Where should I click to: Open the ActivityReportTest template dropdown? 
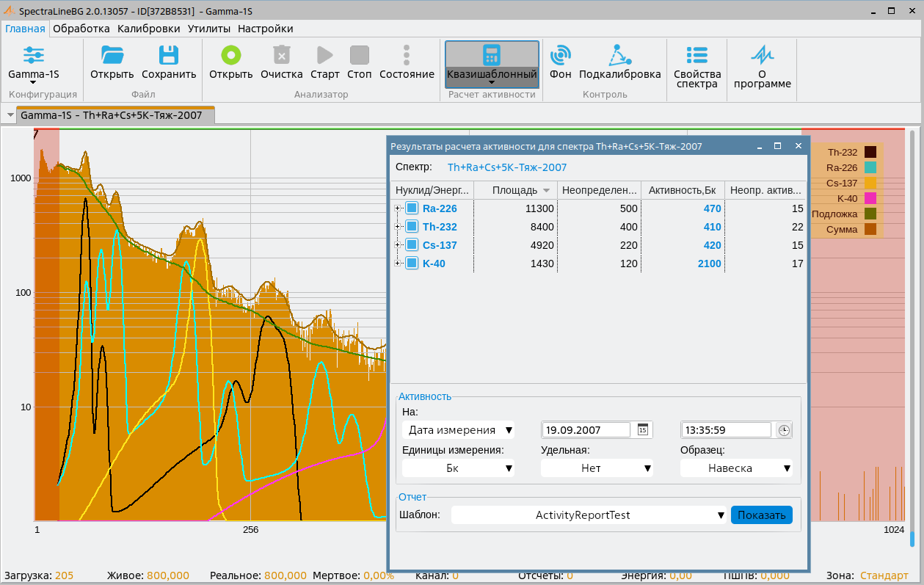coord(589,515)
